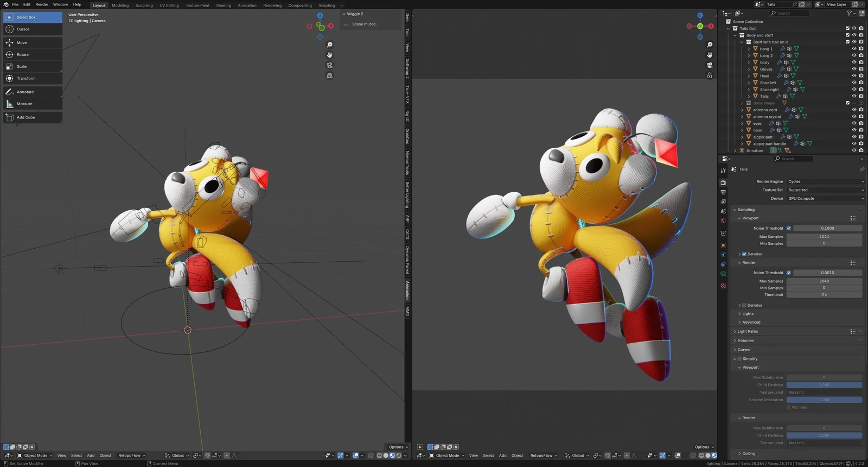Click the Viewport Max Samples field
Image resolution: width=868 pixels, height=467 pixels.
824,237
